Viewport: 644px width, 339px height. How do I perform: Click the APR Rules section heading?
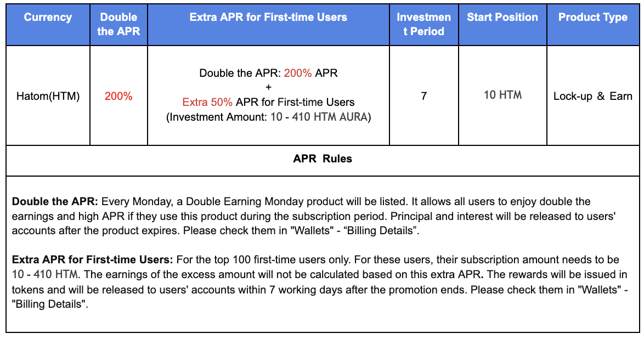point(323,159)
